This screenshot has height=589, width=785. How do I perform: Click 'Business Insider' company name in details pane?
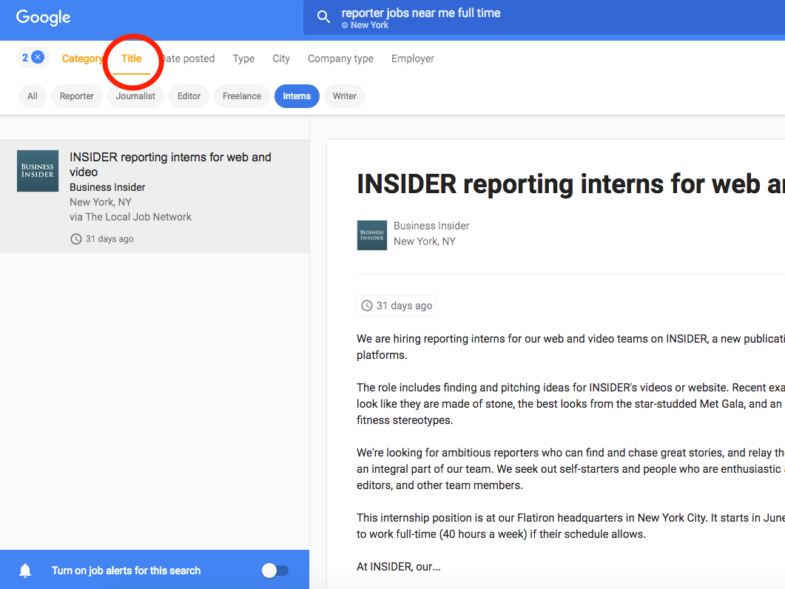431,226
